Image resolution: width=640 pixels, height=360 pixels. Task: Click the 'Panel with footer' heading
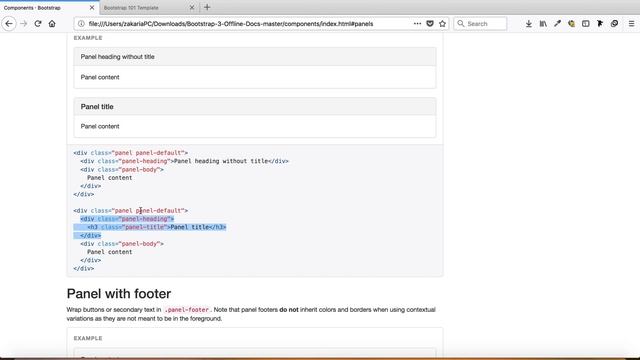coord(119,293)
